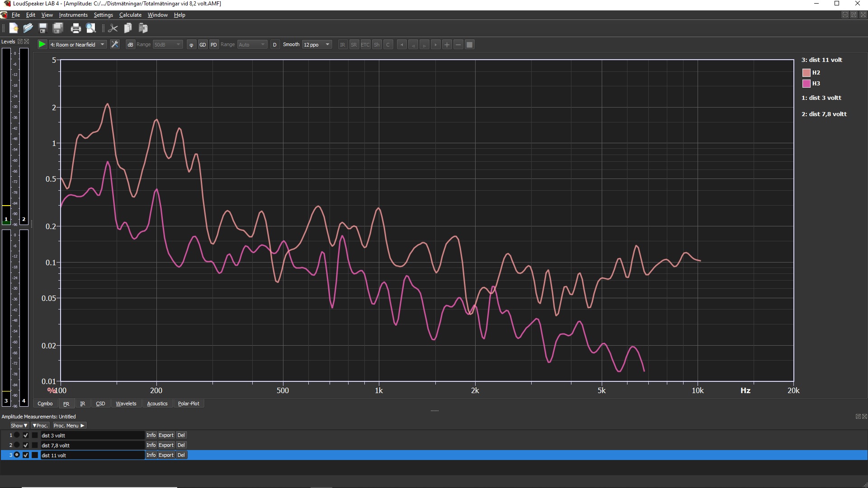868x488 pixels.
Task: Click the H2 legend color swatch
Action: point(806,72)
